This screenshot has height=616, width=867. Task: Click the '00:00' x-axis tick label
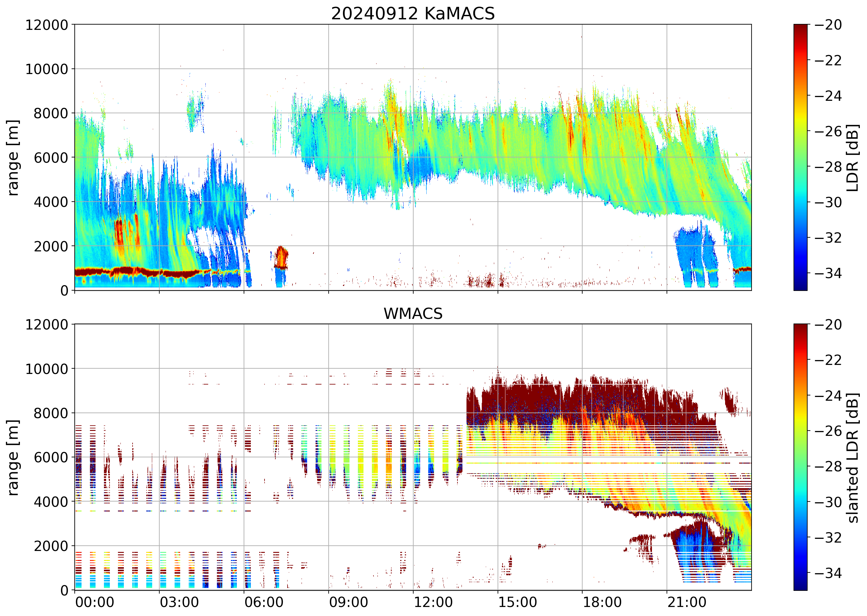tap(95, 602)
